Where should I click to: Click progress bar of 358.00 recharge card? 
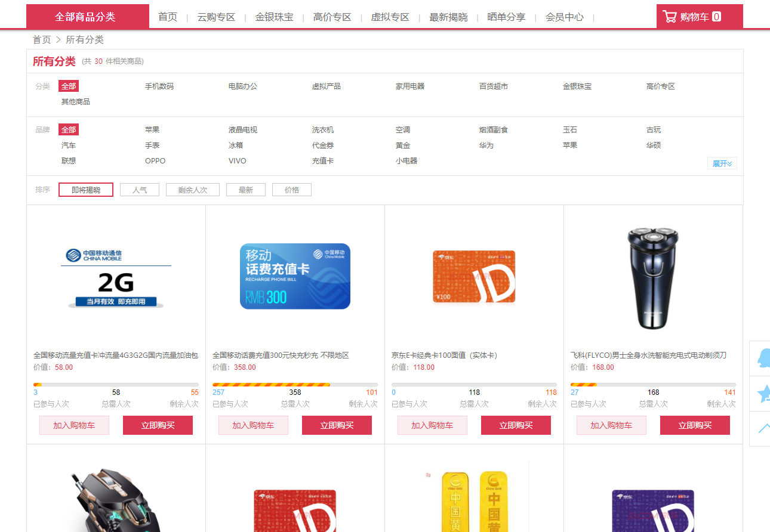tap(295, 385)
